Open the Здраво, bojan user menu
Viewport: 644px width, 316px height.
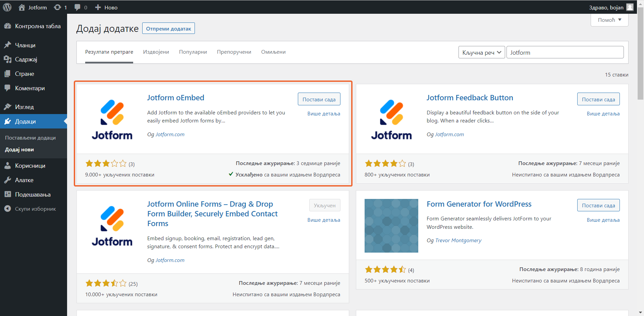point(610,7)
